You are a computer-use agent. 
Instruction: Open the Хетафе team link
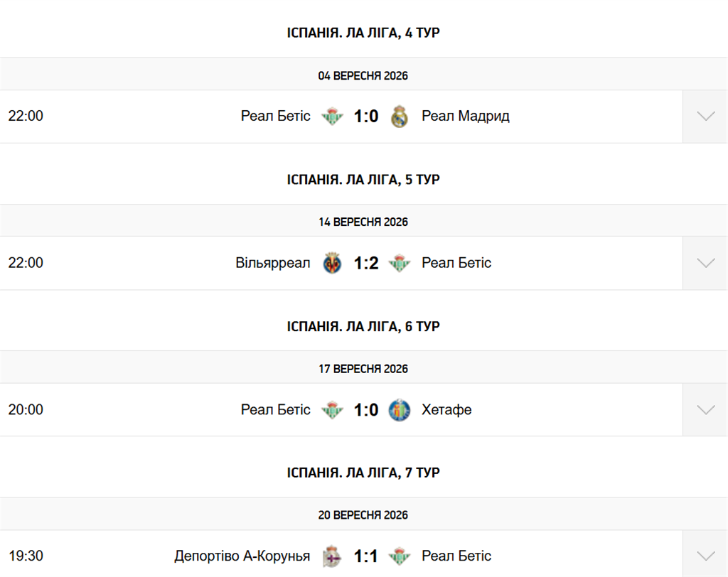pyautogui.click(x=446, y=409)
